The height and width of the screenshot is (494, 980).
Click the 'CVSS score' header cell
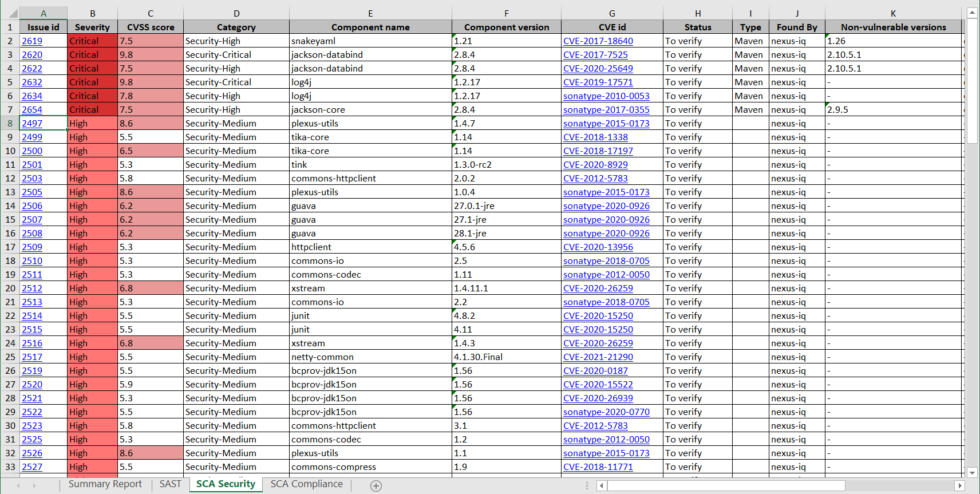pos(151,27)
